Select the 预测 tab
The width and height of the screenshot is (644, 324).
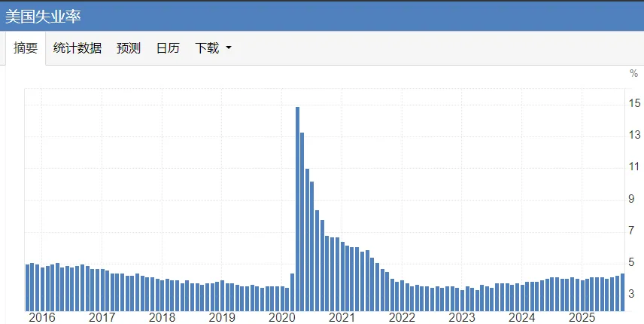pos(129,48)
